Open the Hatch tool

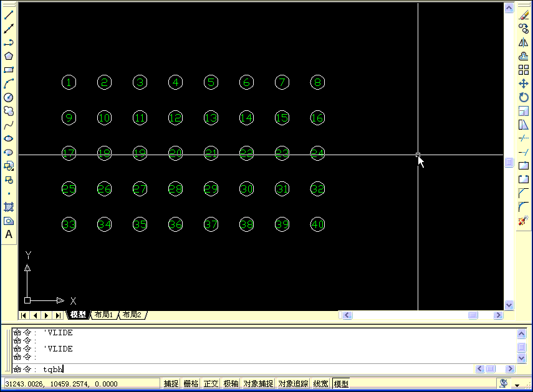coord(9,207)
